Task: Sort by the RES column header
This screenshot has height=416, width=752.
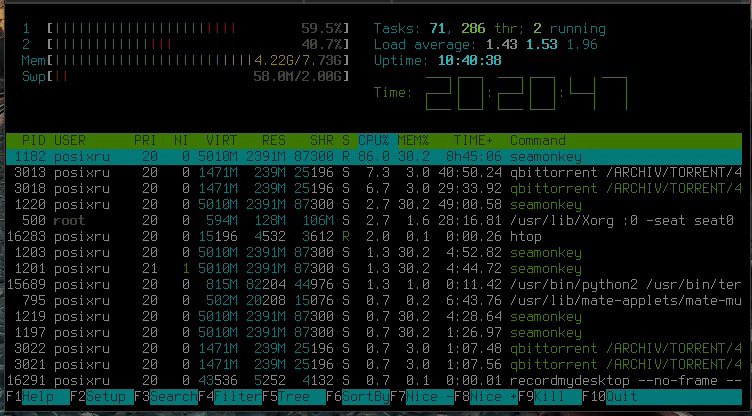Action: coord(274,141)
